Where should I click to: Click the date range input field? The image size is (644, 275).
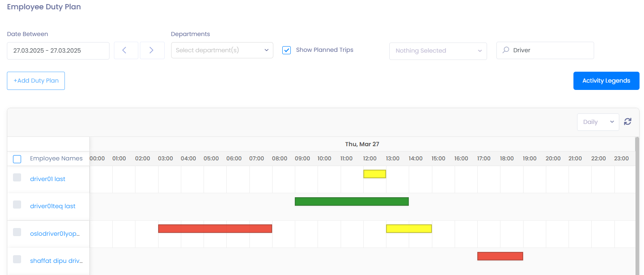coord(58,51)
